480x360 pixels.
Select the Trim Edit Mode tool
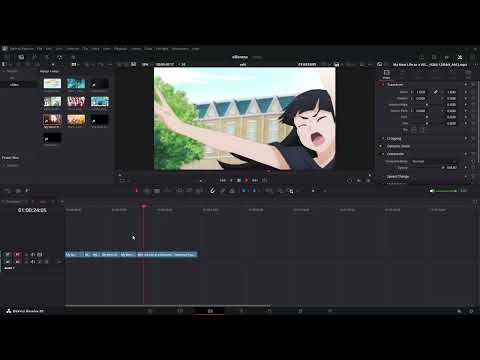click(x=147, y=191)
